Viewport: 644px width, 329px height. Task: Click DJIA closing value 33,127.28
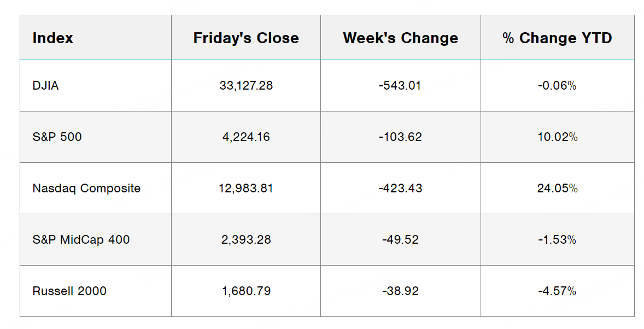coord(246,86)
